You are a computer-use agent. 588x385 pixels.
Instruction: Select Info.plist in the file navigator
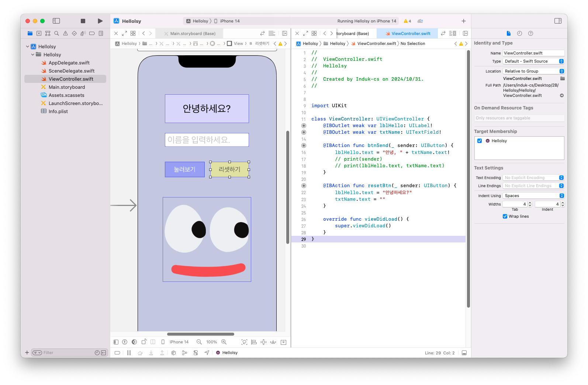coord(65,111)
